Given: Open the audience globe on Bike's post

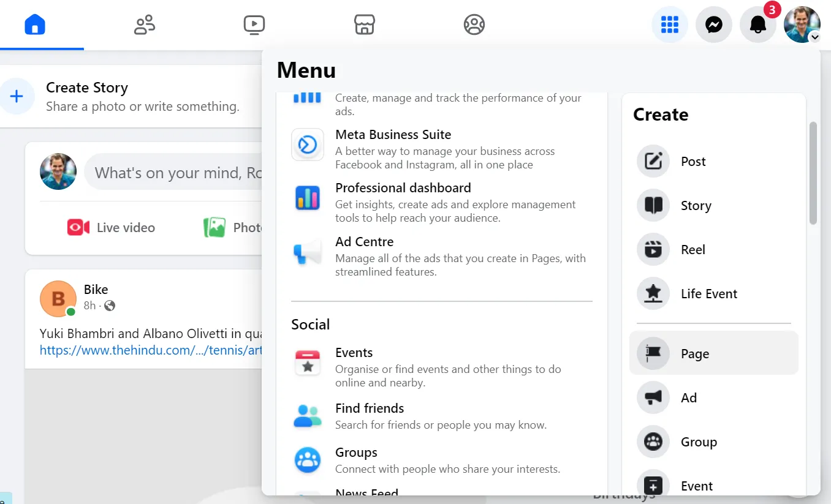Looking at the screenshot, I should [x=109, y=305].
